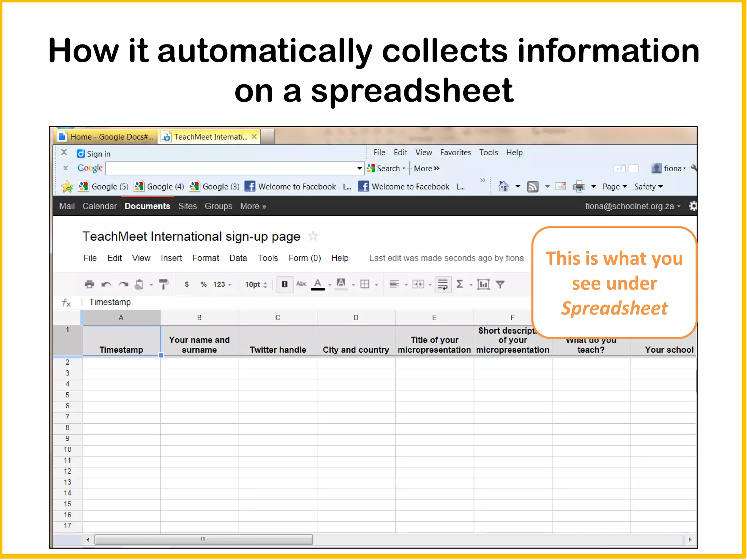Click the print icon in spreadsheet toolbar
747x560 pixels.
pyautogui.click(x=89, y=284)
